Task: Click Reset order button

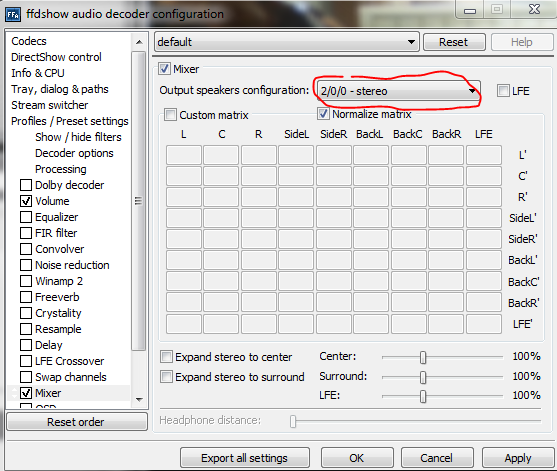Action: click(x=76, y=422)
